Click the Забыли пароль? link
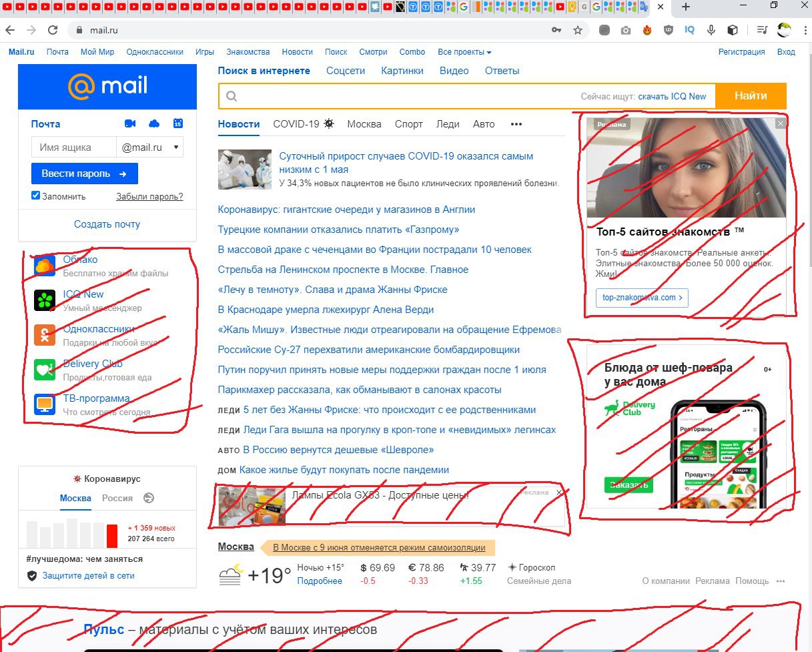The image size is (812, 652). pos(149,196)
